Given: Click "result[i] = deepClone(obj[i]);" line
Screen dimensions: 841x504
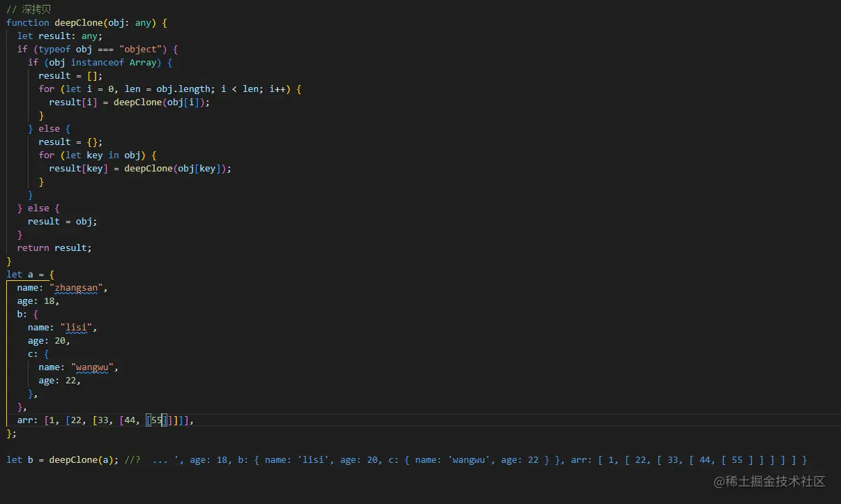Looking at the screenshot, I should (x=130, y=102).
